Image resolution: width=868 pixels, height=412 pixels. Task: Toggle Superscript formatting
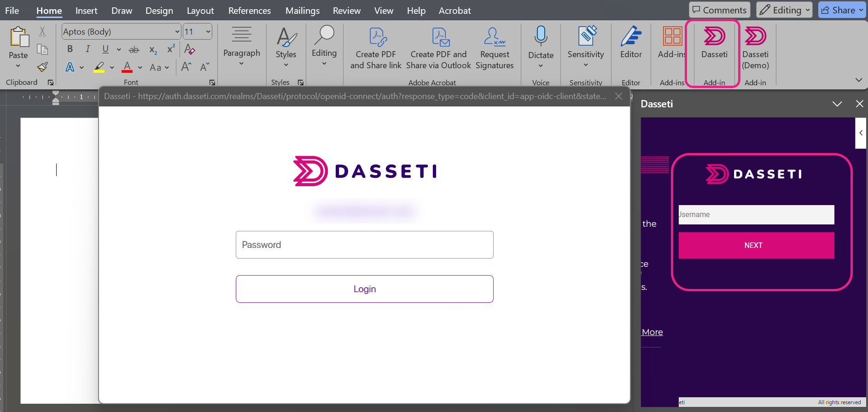click(171, 48)
